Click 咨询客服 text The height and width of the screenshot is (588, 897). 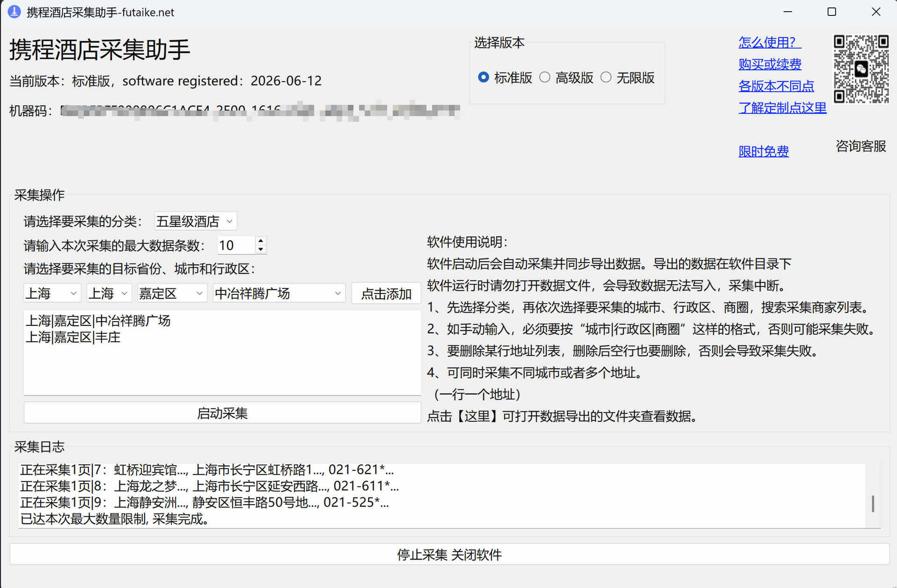[x=861, y=146]
